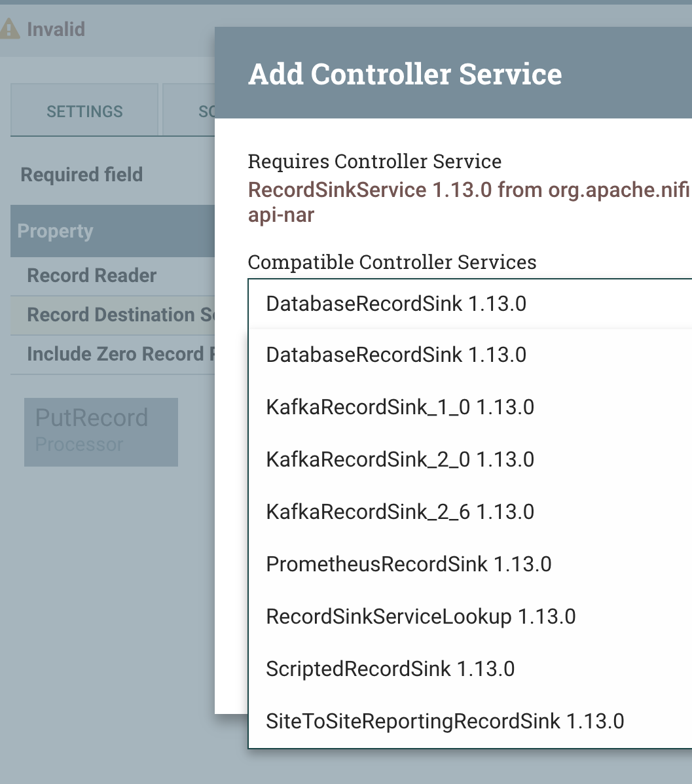Select KafkaRecordSink_1_0 1.13.0 option
692x784 pixels.
[400, 407]
